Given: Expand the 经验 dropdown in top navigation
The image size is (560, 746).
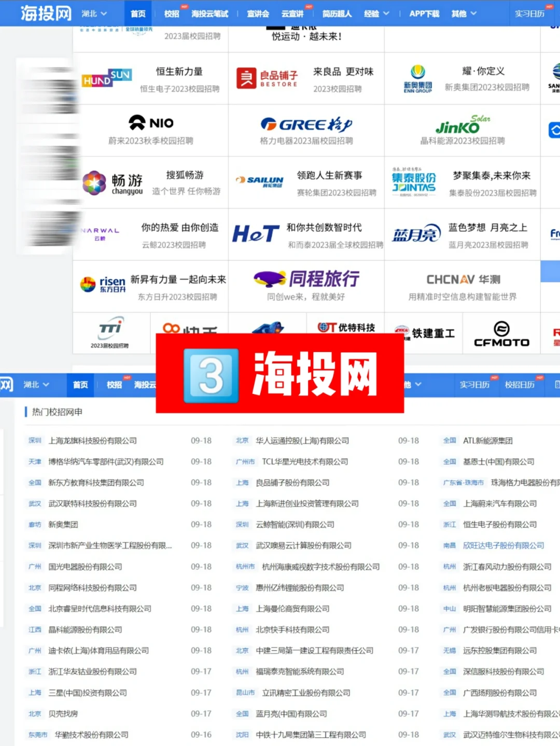Looking at the screenshot, I should pos(376,14).
